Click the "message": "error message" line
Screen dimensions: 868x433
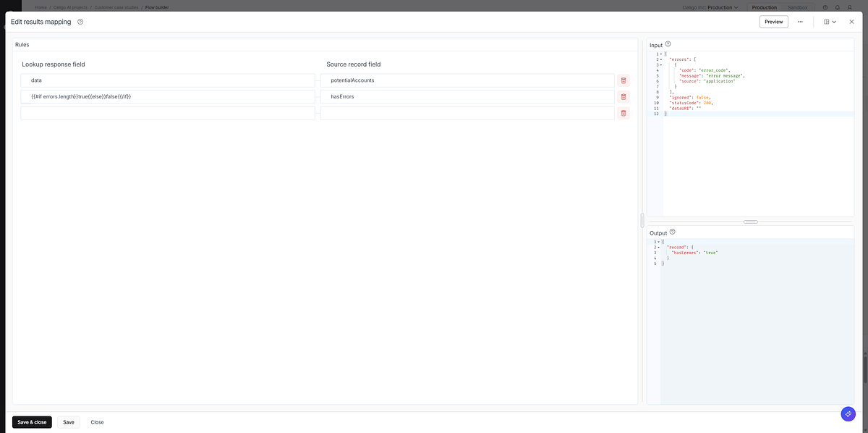point(712,75)
